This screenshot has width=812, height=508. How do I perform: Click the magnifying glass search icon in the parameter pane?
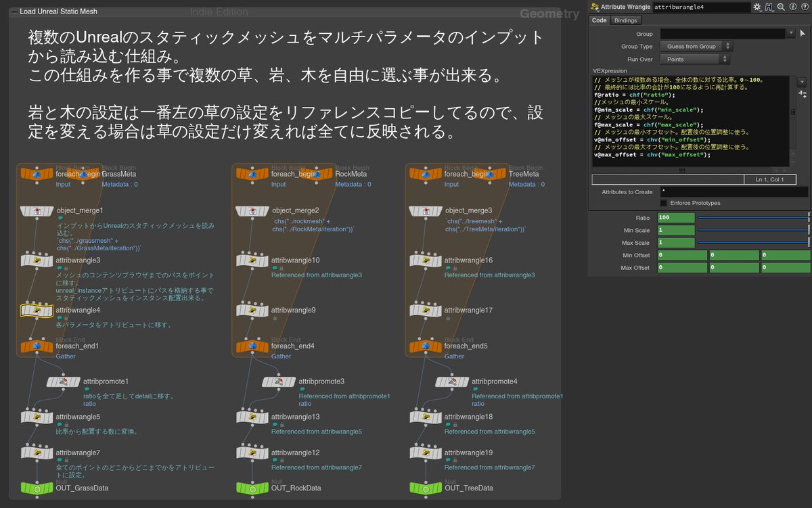click(x=781, y=6)
